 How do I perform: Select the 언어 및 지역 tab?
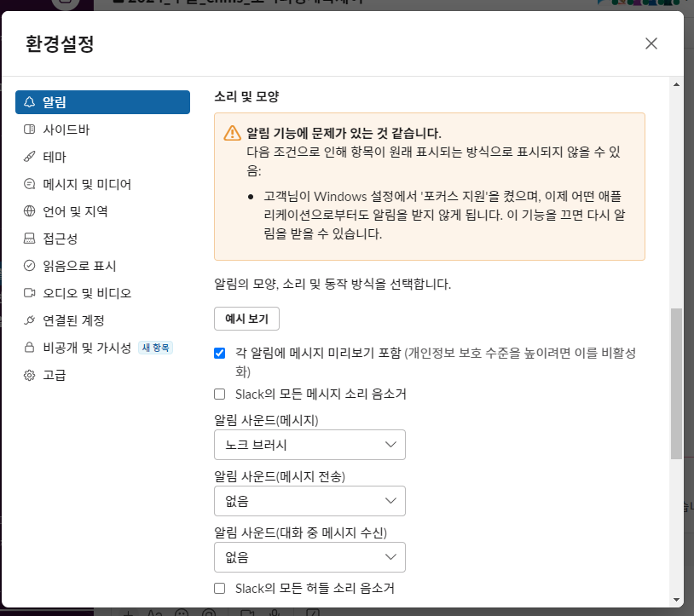coord(102,211)
